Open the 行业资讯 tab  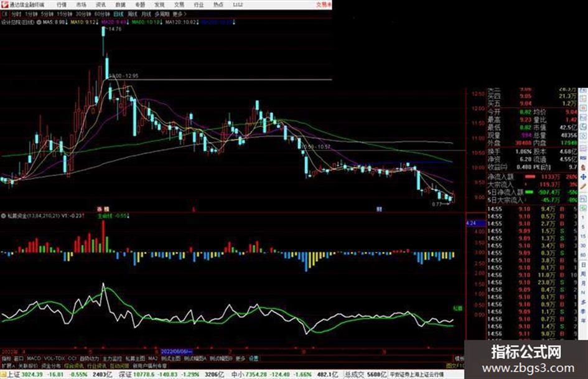[x=96, y=365]
